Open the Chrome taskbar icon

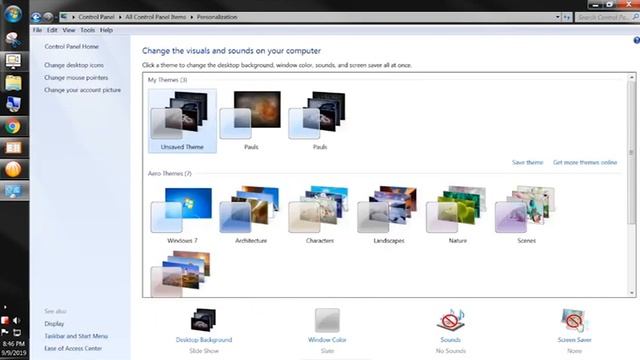click(13, 127)
